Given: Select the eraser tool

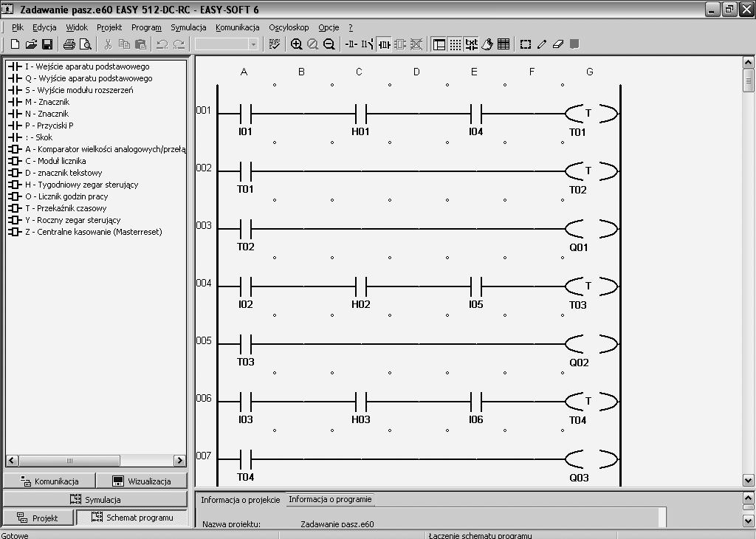Looking at the screenshot, I should [558, 44].
